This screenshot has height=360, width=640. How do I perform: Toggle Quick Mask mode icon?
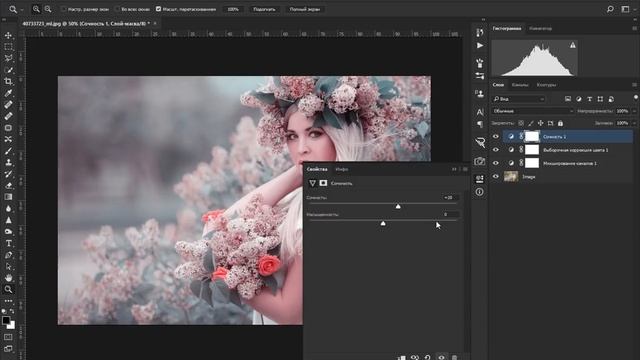pyautogui.click(x=8, y=337)
